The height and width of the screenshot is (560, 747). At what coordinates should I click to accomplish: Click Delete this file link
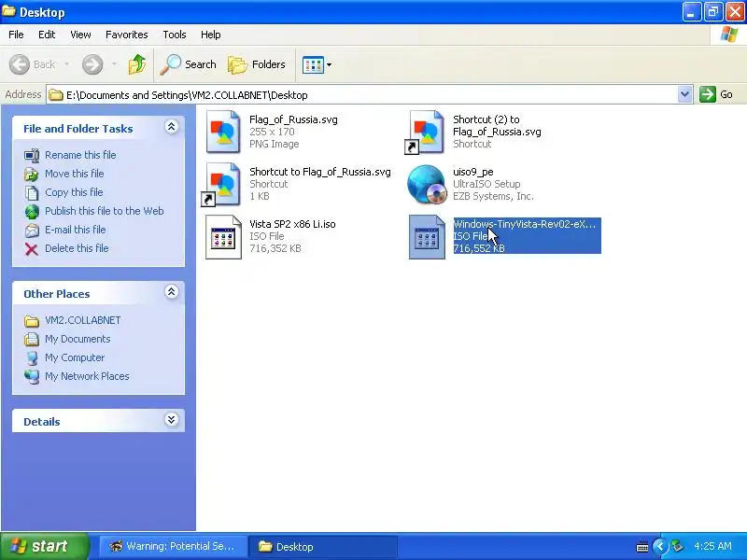pyautogui.click(x=77, y=248)
